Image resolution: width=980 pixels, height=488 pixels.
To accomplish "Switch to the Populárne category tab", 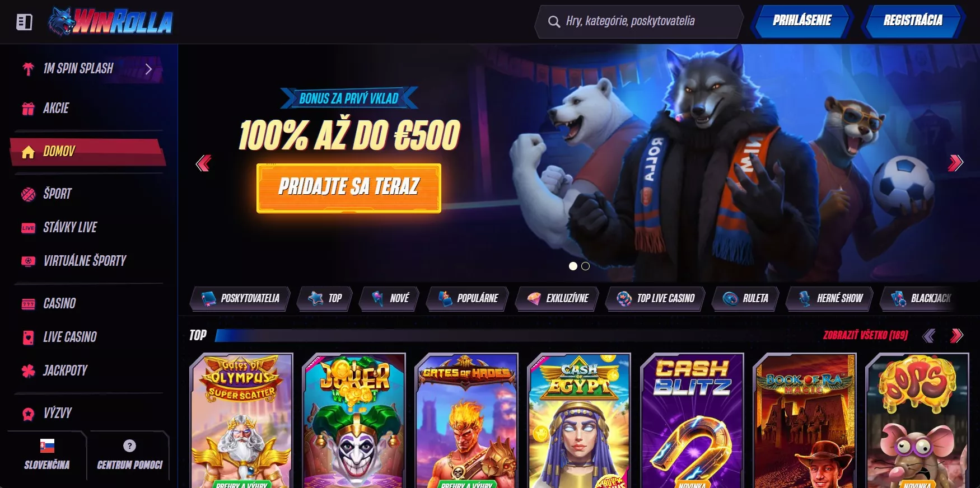I will click(468, 298).
